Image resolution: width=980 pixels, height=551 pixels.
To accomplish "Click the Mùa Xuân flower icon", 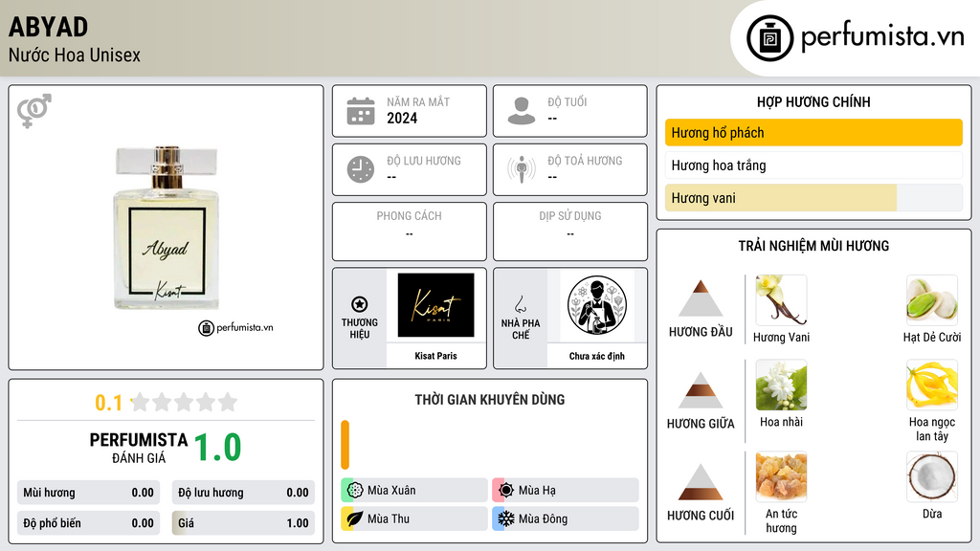I will [355, 491].
